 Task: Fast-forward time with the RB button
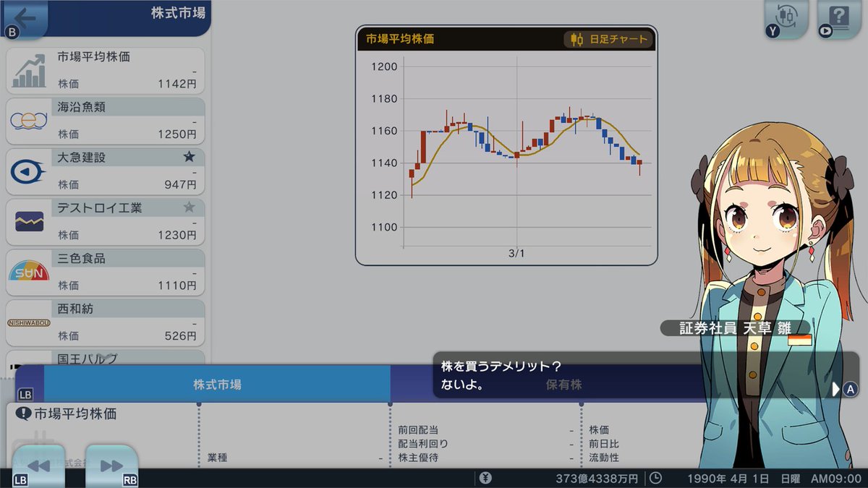[111, 466]
